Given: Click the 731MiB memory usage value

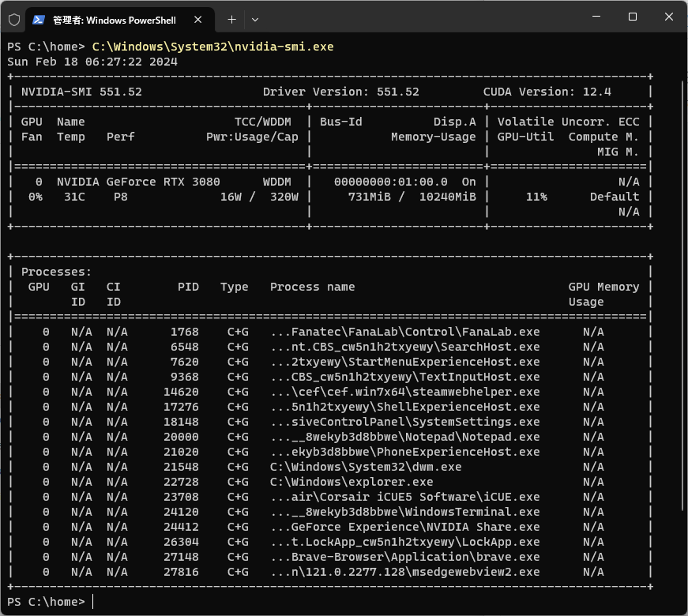Looking at the screenshot, I should [370, 197].
